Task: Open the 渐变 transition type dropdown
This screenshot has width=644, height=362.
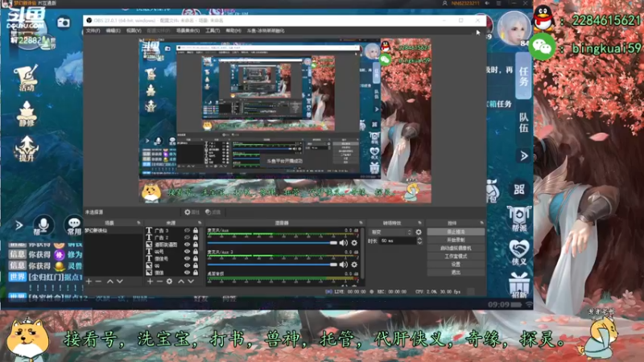Action: click(x=390, y=232)
